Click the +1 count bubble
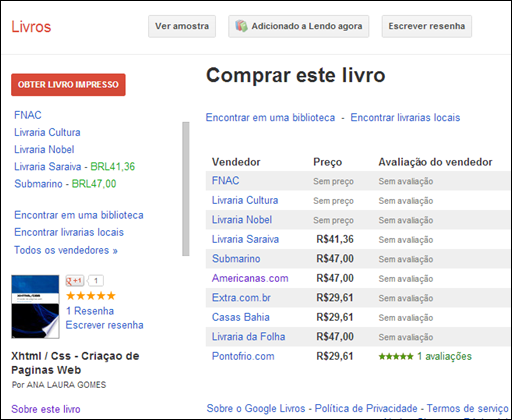The width and height of the screenshot is (512, 420). [96, 281]
